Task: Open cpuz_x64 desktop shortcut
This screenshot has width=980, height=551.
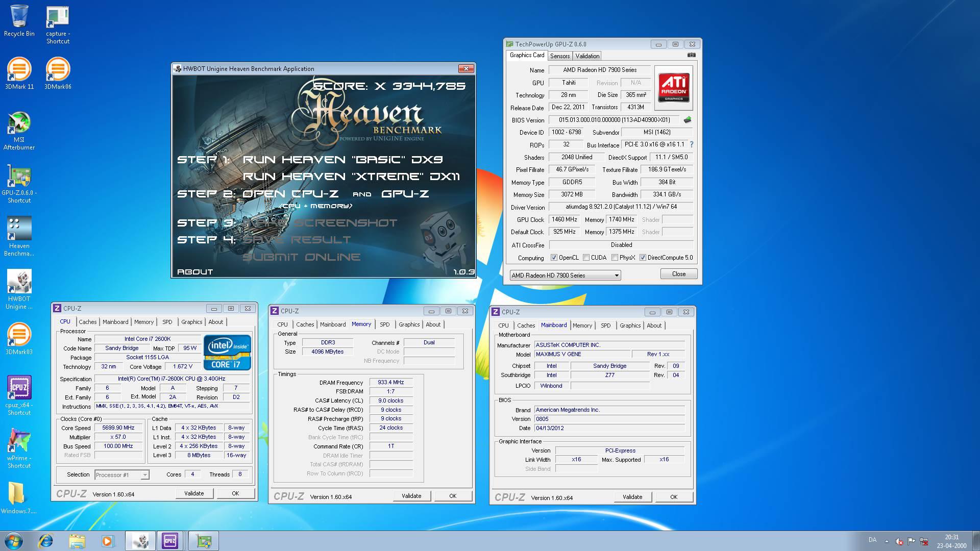Action: [x=19, y=395]
